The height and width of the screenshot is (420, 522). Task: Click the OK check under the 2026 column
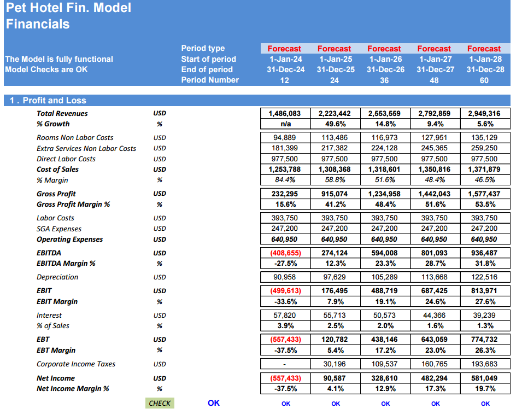point(385,404)
